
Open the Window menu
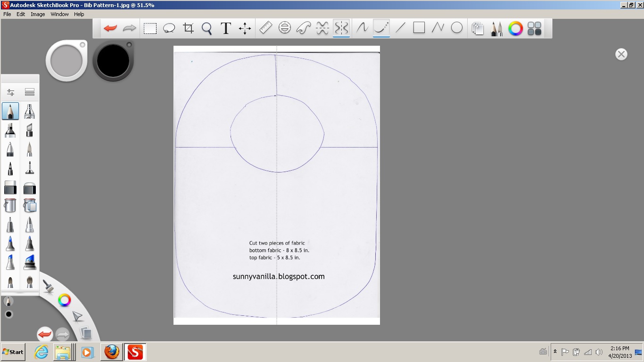point(60,14)
